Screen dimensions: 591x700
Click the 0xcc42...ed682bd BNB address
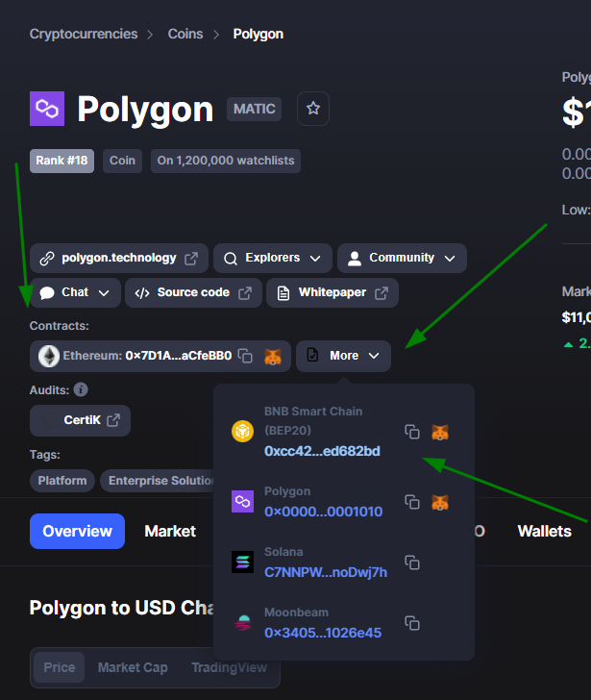(x=322, y=451)
